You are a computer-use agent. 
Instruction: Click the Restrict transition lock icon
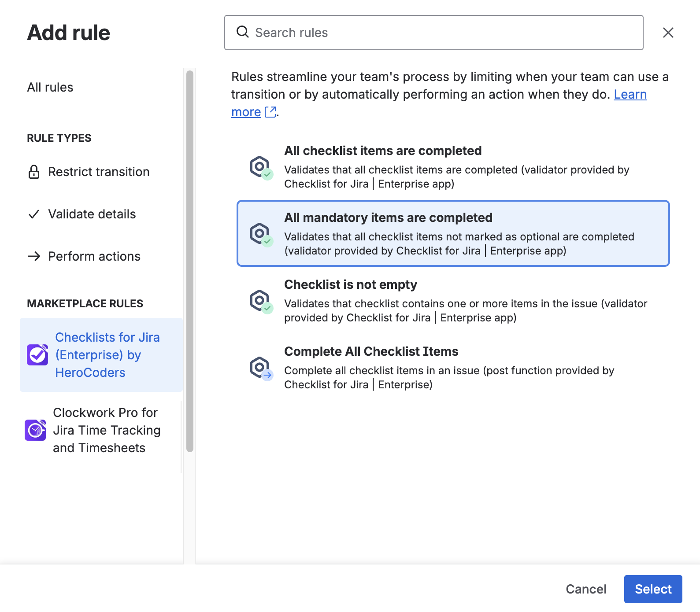pos(34,172)
